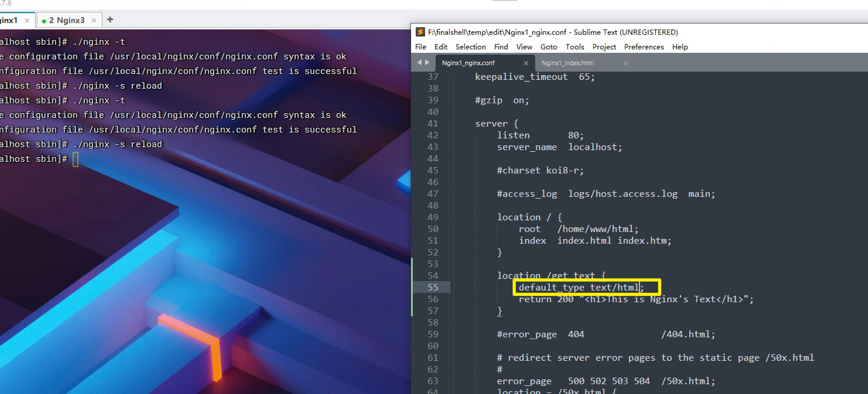Click line number 55 in the gutter
The width and height of the screenshot is (868, 394).
click(433, 287)
